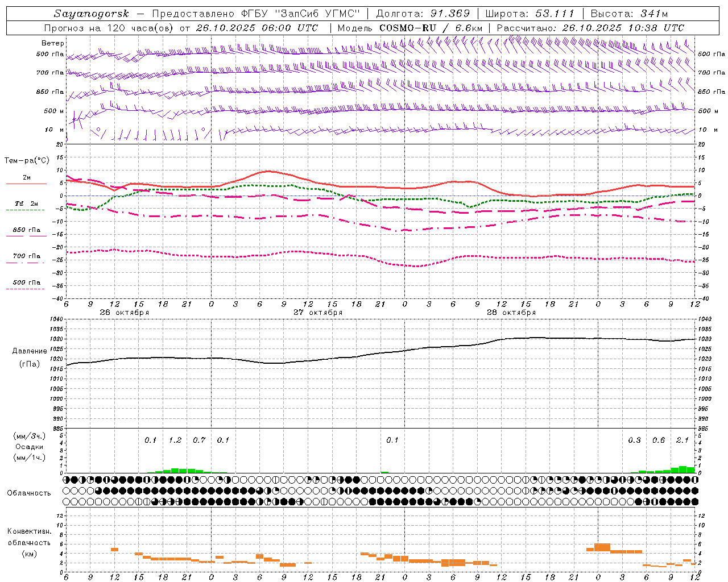Click the Конвективн. convective cloud label

click(29, 531)
